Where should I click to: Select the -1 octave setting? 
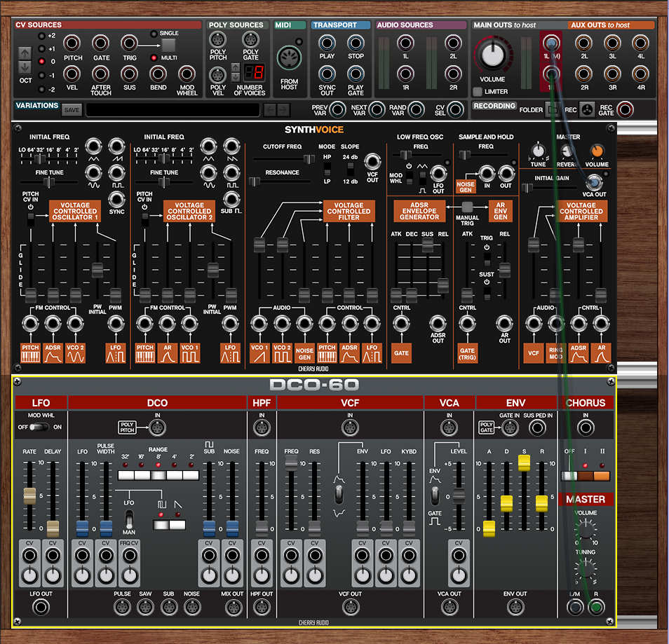[x=41, y=76]
